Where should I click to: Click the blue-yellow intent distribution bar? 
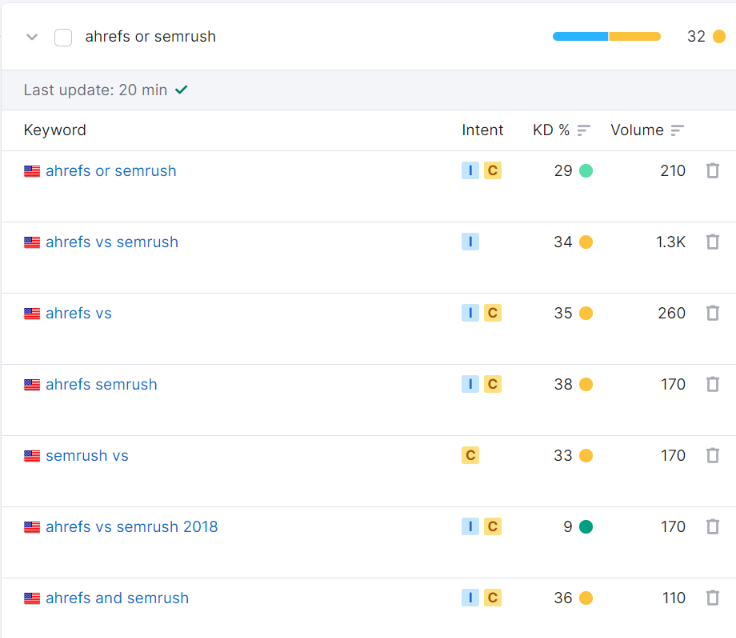pos(606,37)
